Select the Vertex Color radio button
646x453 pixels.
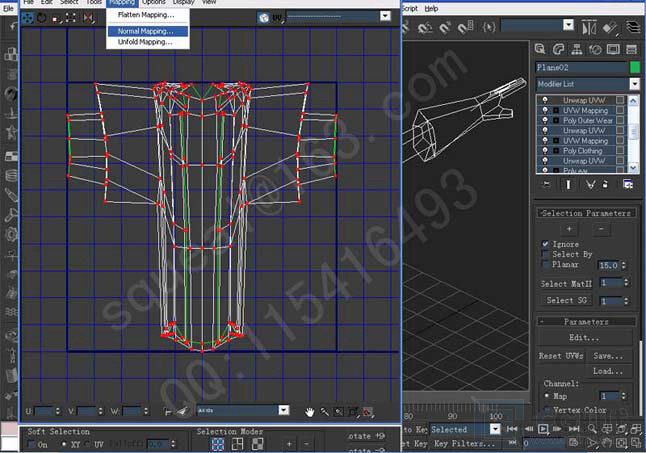click(547, 410)
